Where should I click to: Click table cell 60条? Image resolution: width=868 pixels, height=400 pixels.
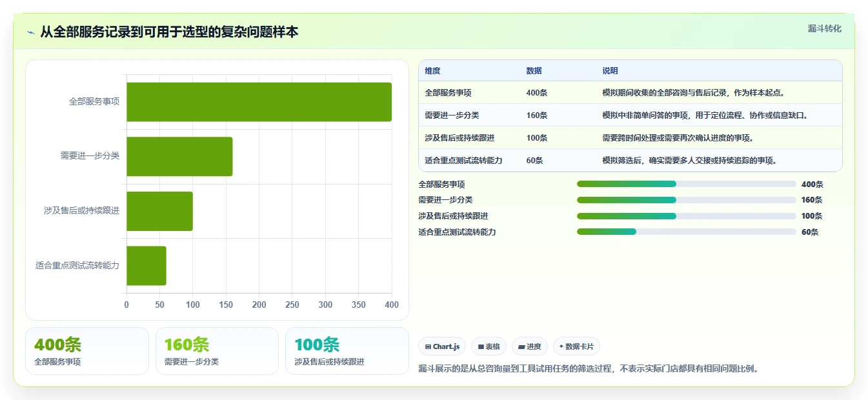point(534,161)
